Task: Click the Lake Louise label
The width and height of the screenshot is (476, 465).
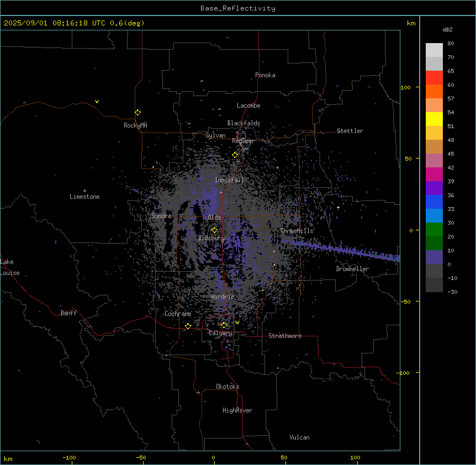Action: click(10, 267)
